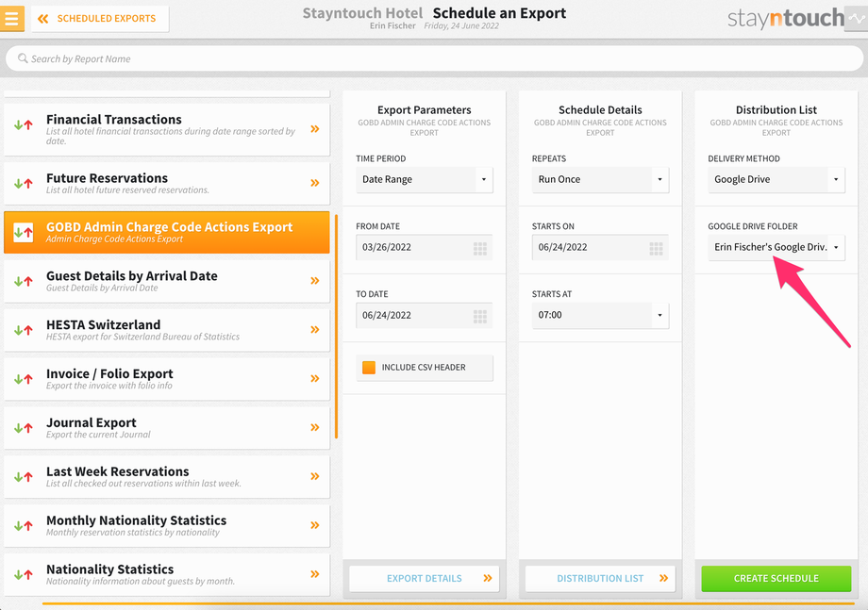Click HESTA Switzerland export arrows icon
868x610 pixels.
click(24, 330)
